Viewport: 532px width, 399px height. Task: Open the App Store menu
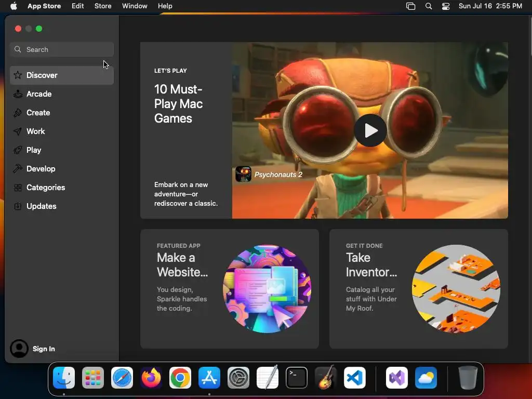[44, 6]
